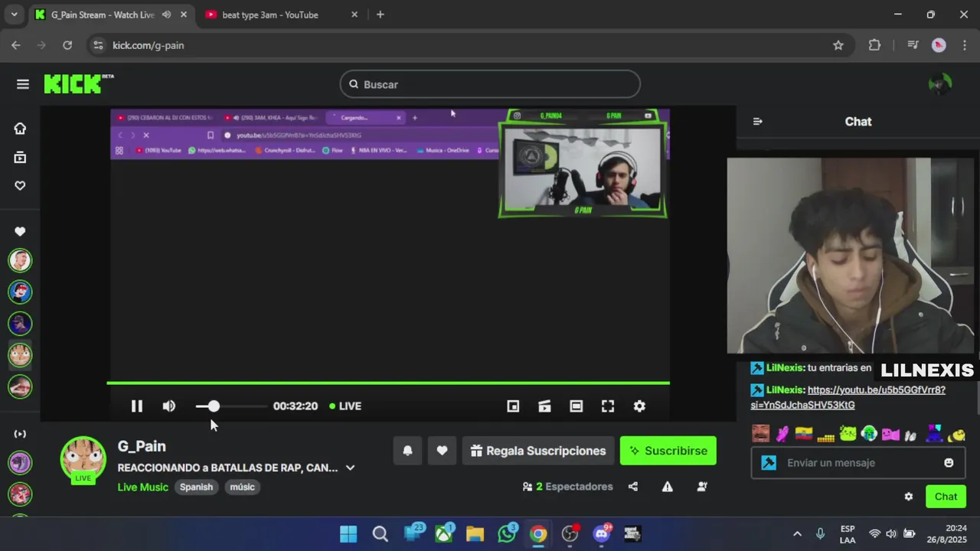Open Discord from the taskbar
The width and height of the screenshot is (980, 551).
[x=602, y=533]
